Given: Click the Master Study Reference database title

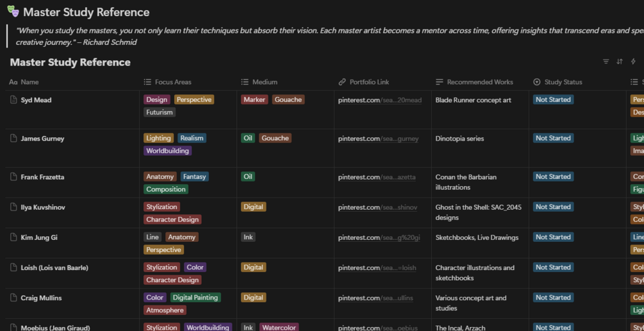Looking at the screenshot, I should [x=70, y=62].
